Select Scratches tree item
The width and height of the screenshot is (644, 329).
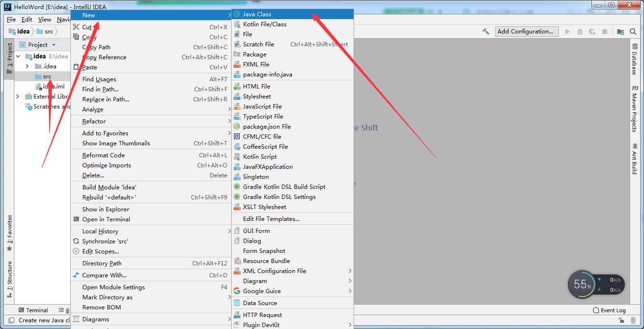pos(49,107)
